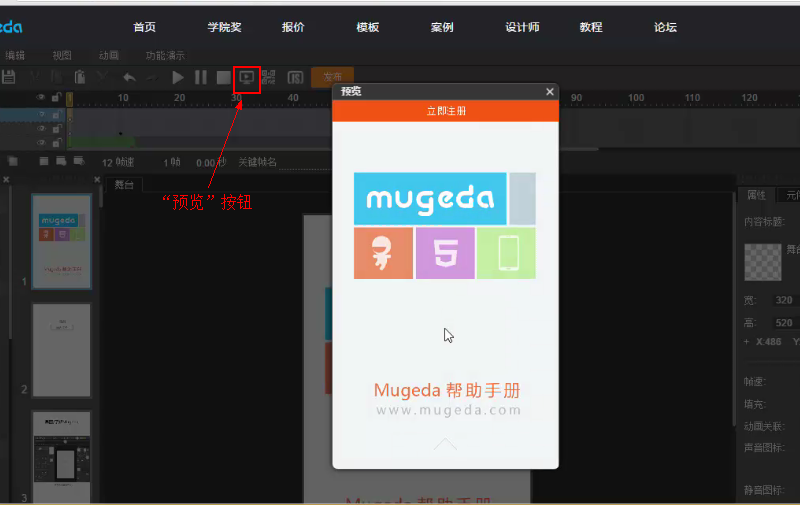The width and height of the screenshot is (800, 505).
Task: Click frame 10 on the timeline ruler
Action: (x=123, y=98)
